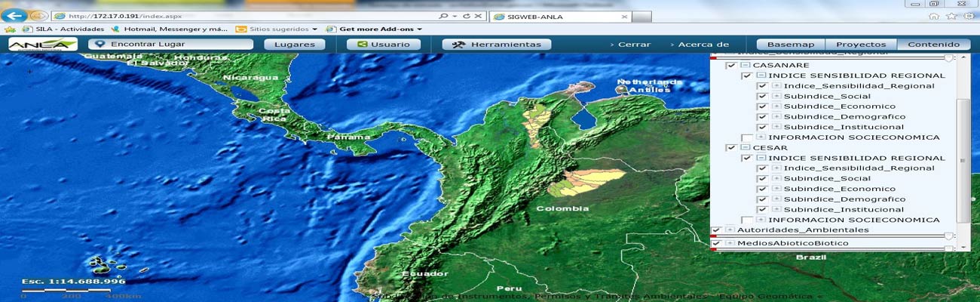
Task: Uncheck the CASANARE layer checkbox
Action: [730, 66]
